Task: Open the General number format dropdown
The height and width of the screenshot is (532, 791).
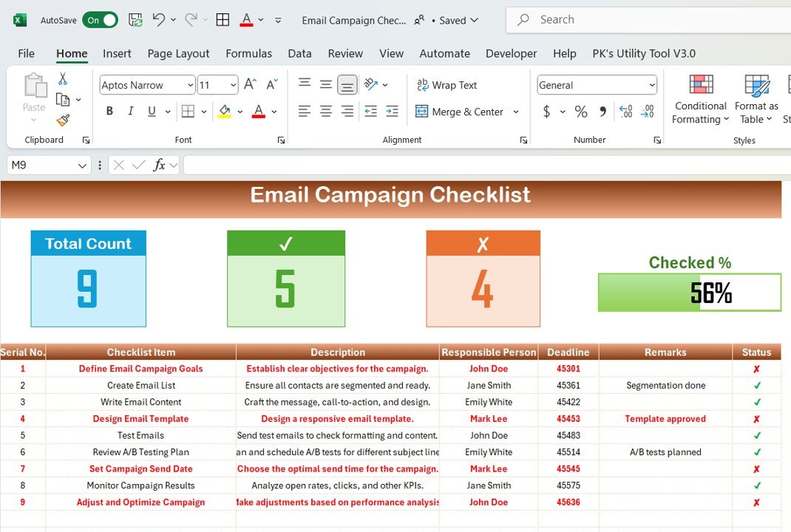Action: pyautogui.click(x=652, y=85)
